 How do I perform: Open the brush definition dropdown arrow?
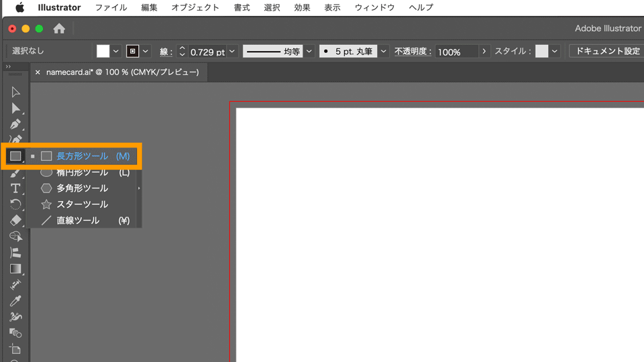[384, 52]
